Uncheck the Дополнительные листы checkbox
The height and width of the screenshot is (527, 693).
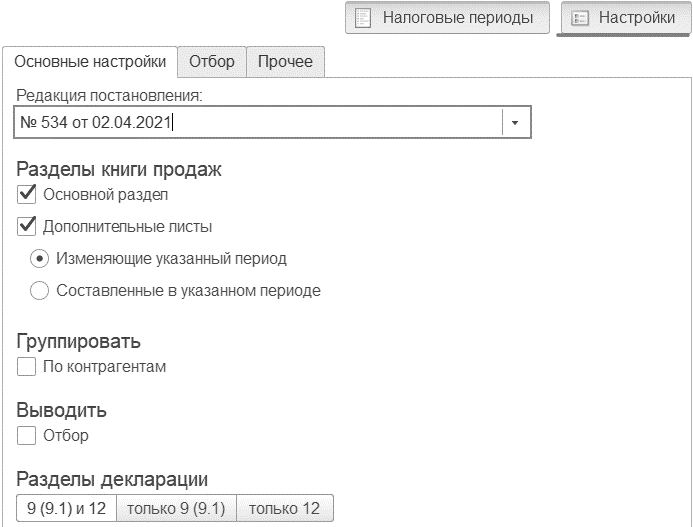27,226
